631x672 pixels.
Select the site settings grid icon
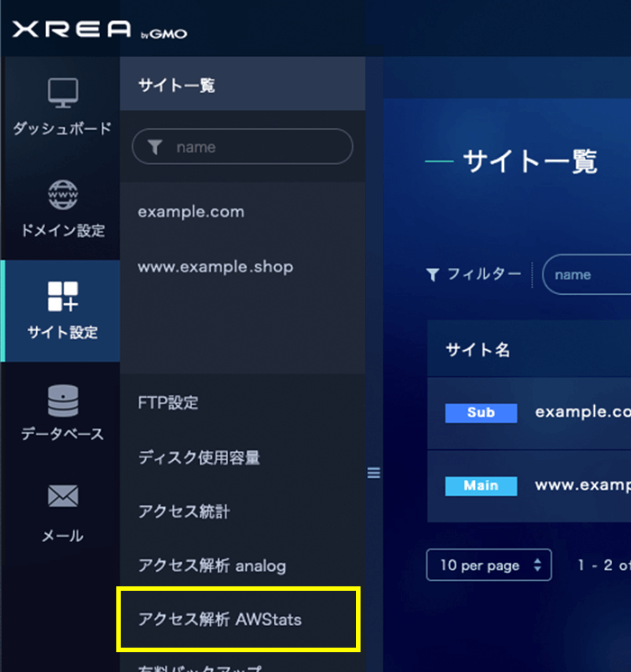click(62, 297)
